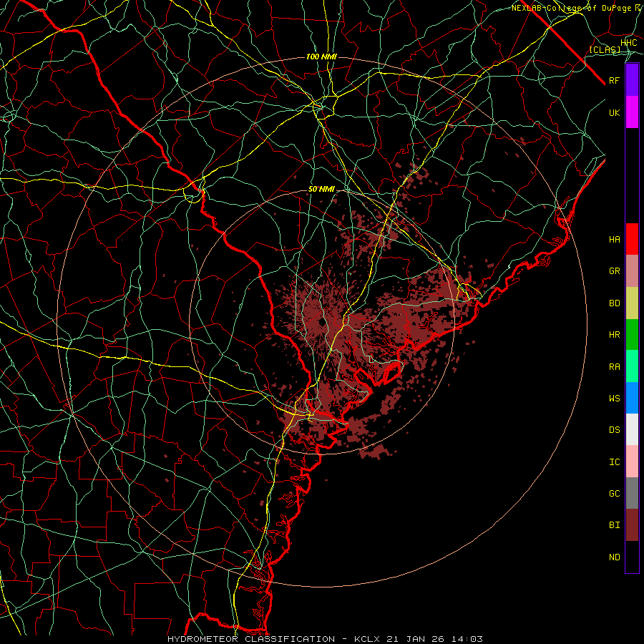Click the KCLX radar site identifier
The height and width of the screenshot is (644, 644).
(367, 639)
